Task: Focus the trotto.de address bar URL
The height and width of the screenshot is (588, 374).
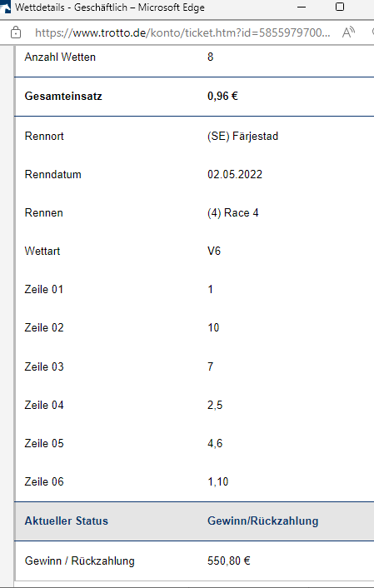Action: pos(182,33)
